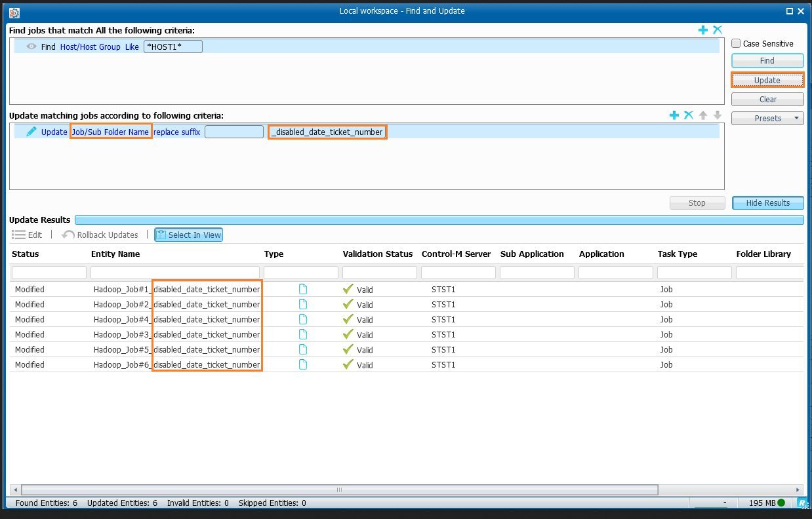Click the add find criteria plus icon
The image size is (812, 519).
pyautogui.click(x=703, y=30)
